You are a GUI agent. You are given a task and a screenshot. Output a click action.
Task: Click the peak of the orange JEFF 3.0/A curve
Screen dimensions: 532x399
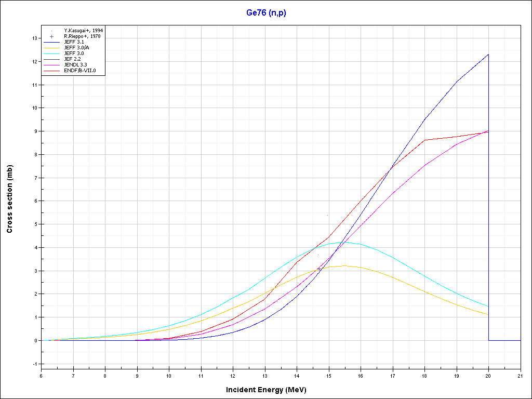343,265
